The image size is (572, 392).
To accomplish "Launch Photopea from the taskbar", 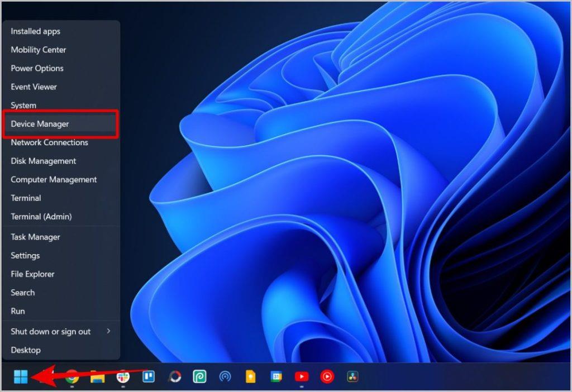I will tap(199, 376).
